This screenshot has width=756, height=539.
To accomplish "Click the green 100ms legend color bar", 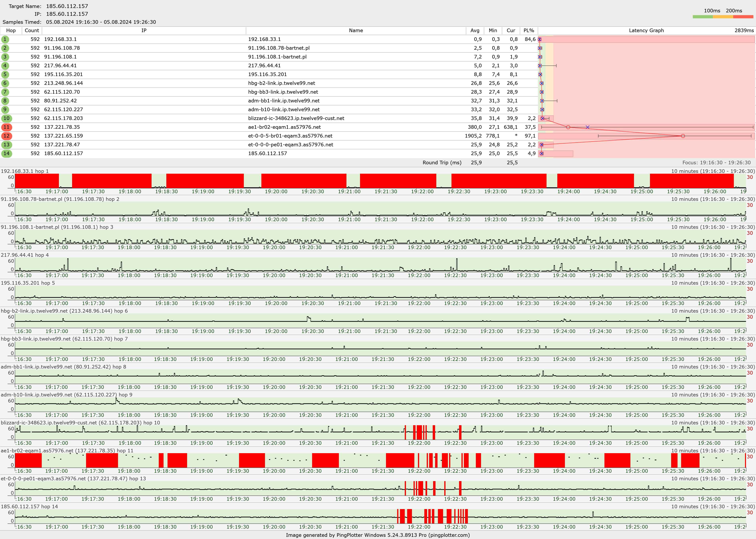I will (702, 17).
